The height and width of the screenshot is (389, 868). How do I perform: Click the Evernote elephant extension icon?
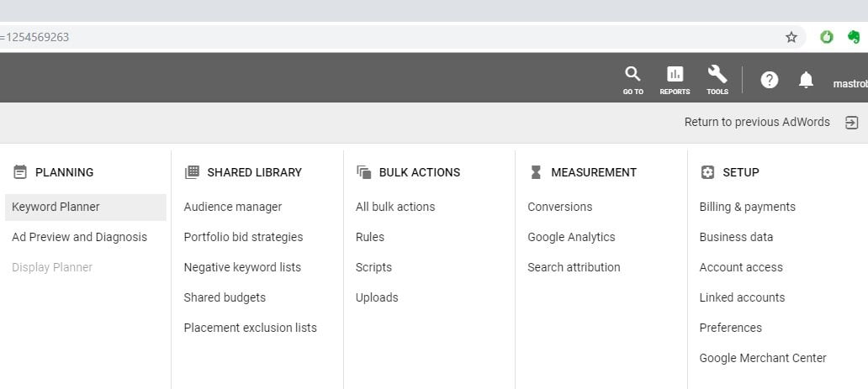pos(854,37)
